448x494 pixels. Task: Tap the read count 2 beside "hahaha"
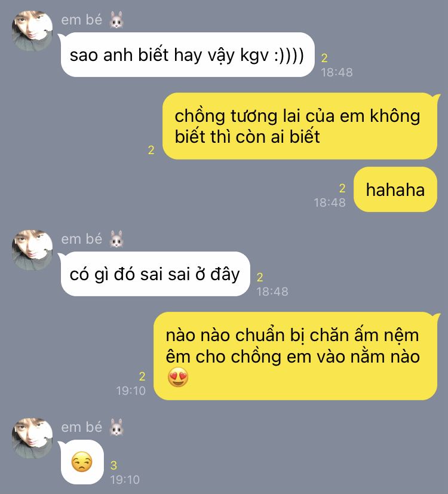click(342, 188)
